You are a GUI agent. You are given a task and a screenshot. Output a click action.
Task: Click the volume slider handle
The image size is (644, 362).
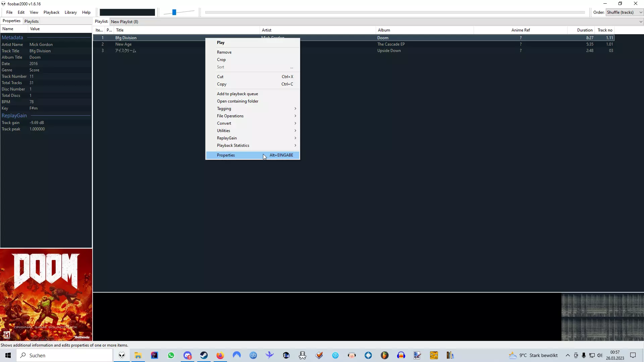(x=174, y=12)
